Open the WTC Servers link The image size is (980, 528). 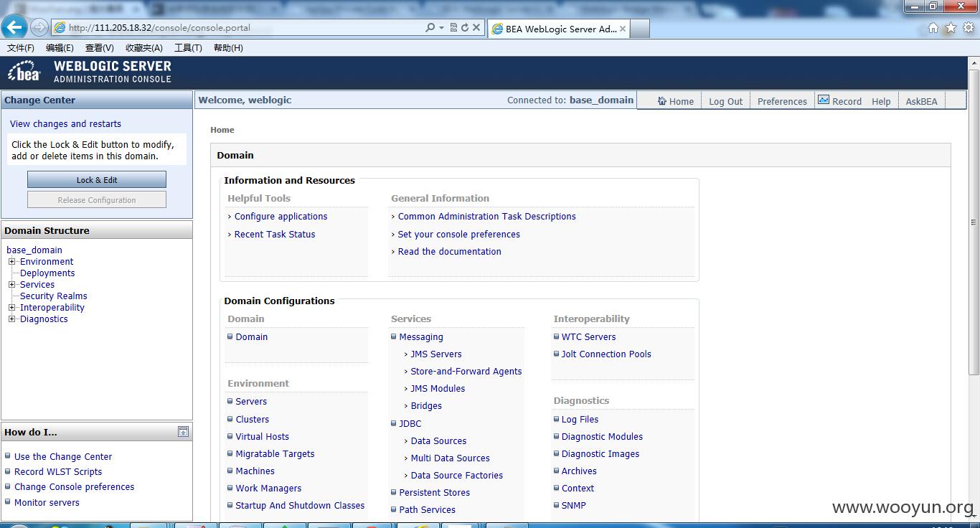[x=588, y=337]
